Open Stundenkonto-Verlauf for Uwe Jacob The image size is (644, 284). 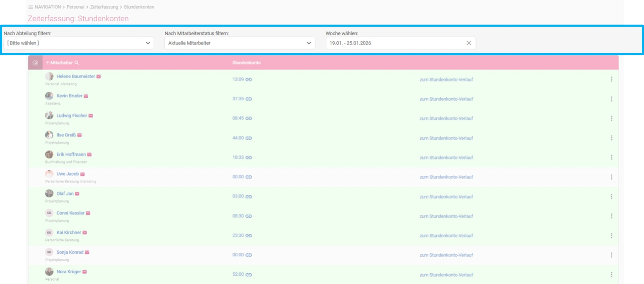pyautogui.click(x=446, y=177)
